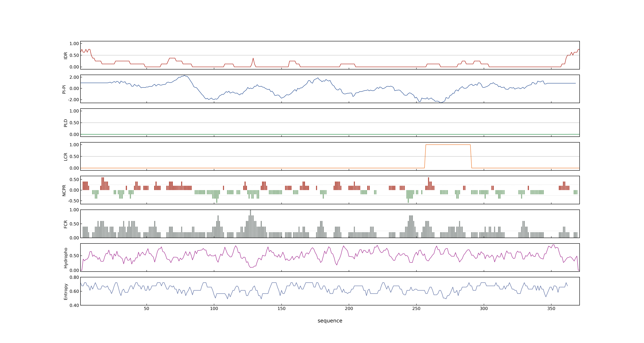
Task: Click the x-axis tick label 200
Action: click(349, 309)
